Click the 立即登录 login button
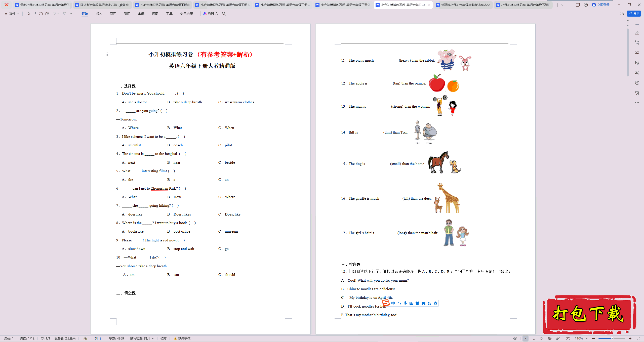Screen dimensions: 644x342 click(601, 5)
